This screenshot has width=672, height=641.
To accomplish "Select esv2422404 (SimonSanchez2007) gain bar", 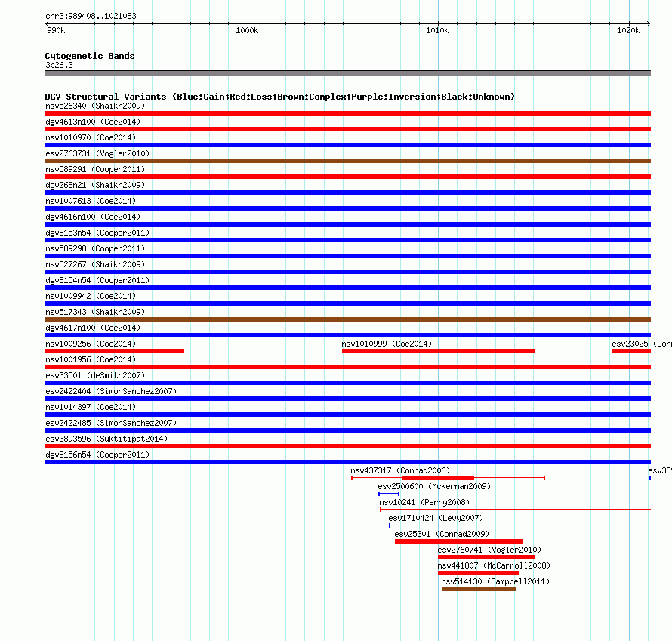I will 347,399.
